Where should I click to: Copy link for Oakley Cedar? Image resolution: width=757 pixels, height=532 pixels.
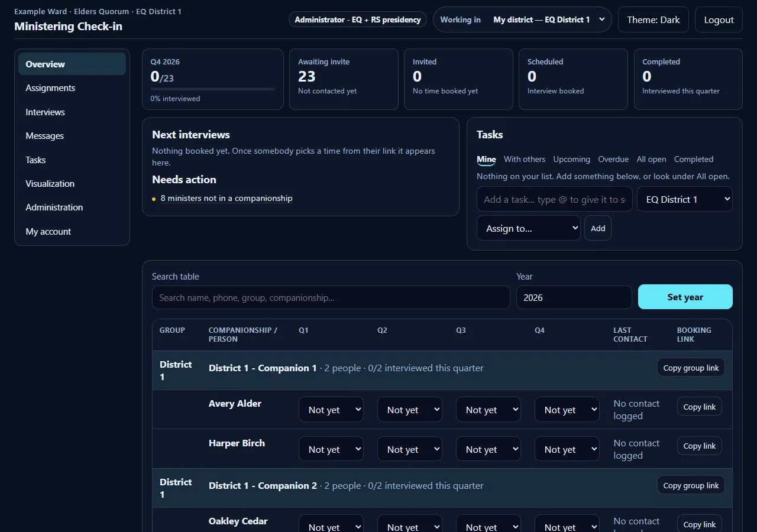[x=700, y=524]
